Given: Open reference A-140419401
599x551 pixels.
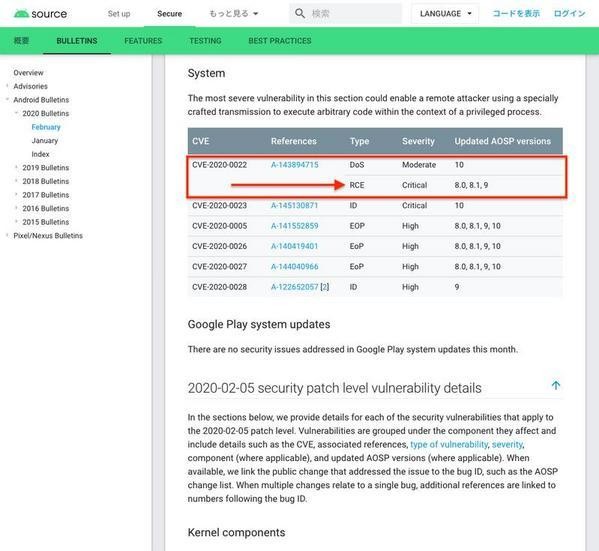Looking at the screenshot, I should pyautogui.click(x=294, y=246).
